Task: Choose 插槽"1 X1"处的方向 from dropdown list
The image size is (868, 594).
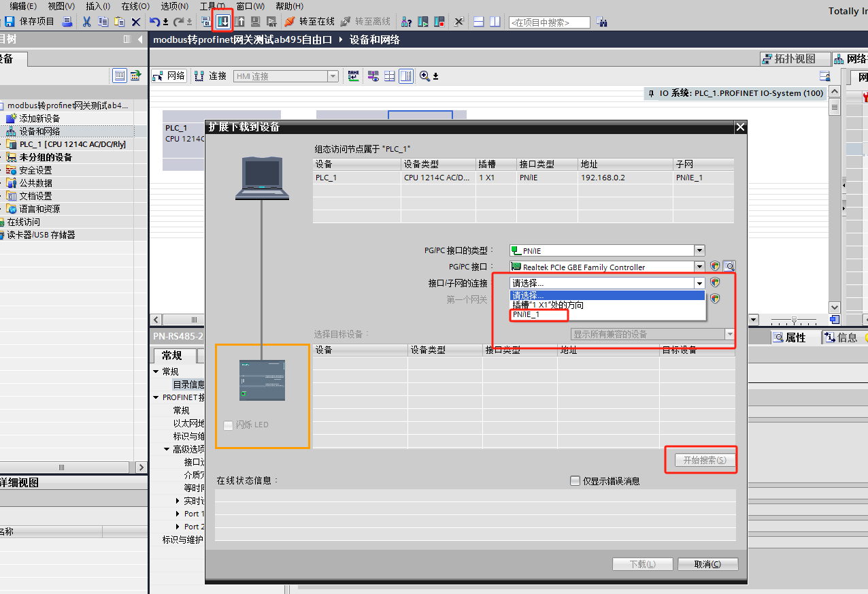Action: (607, 305)
